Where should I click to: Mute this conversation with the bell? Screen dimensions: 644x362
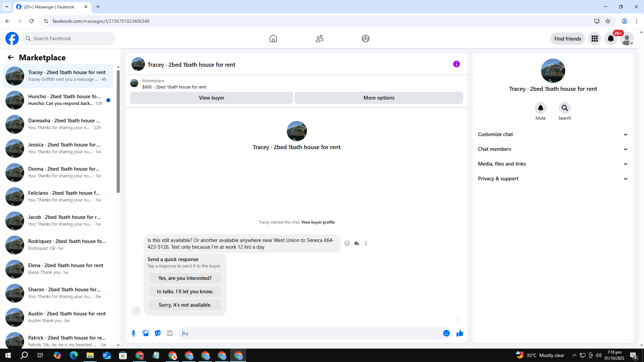[x=541, y=108]
